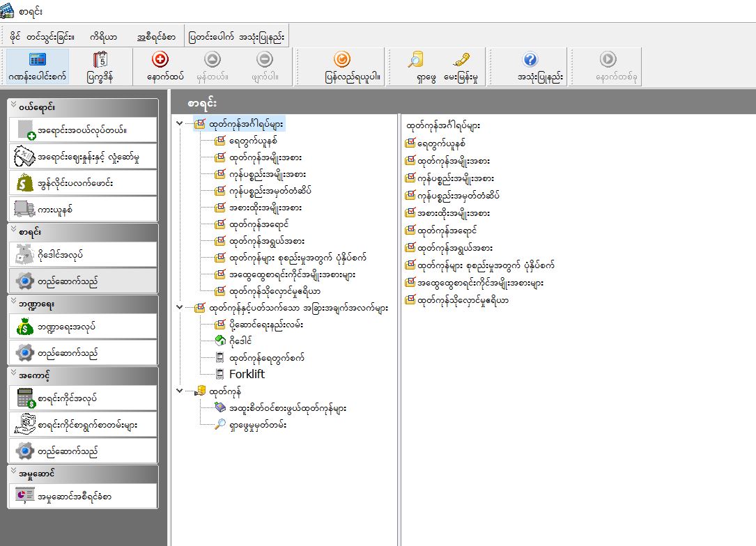Select ထုတ်ကုန်အရောင် in the right list pane
This screenshot has height=546, width=756.
[445, 230]
